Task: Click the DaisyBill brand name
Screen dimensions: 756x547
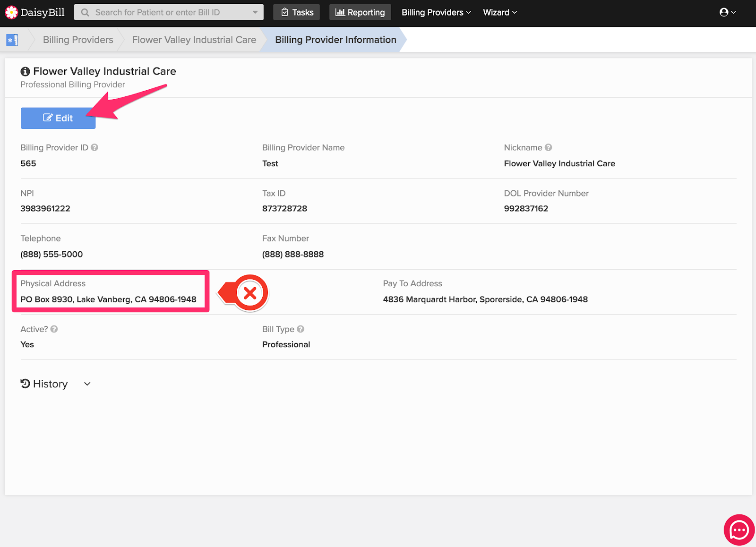Action: (x=43, y=12)
